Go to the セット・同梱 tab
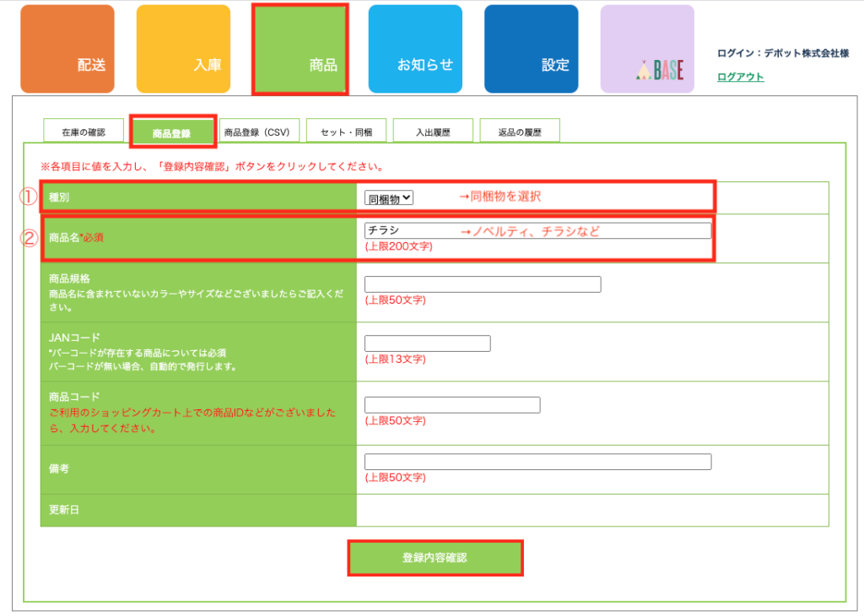 (346, 132)
